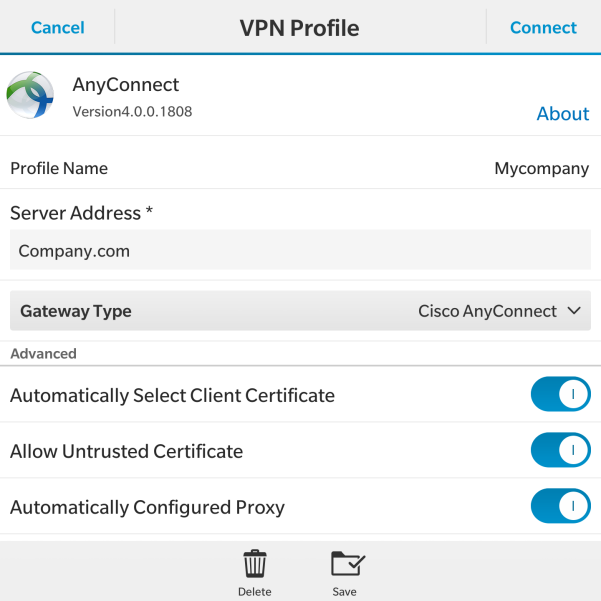Tap the Automatically Configured Proxy label
The image size is (601, 601).
(x=147, y=507)
